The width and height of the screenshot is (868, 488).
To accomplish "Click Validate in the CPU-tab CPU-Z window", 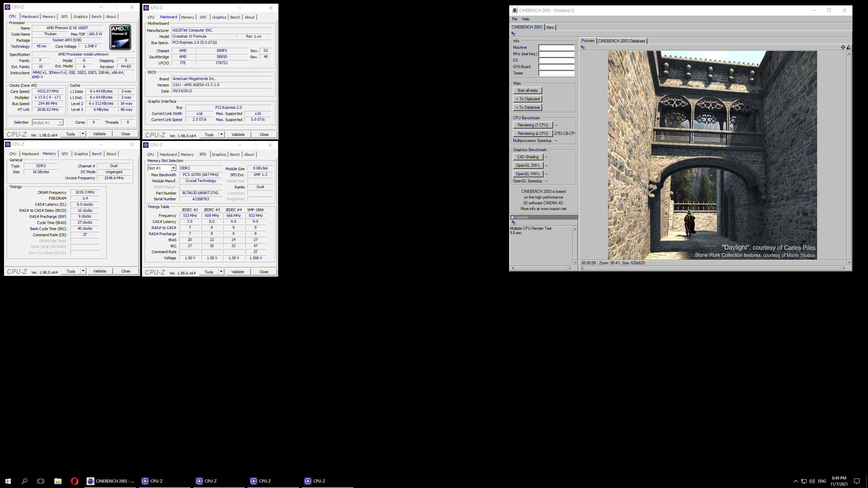I will [x=99, y=134].
